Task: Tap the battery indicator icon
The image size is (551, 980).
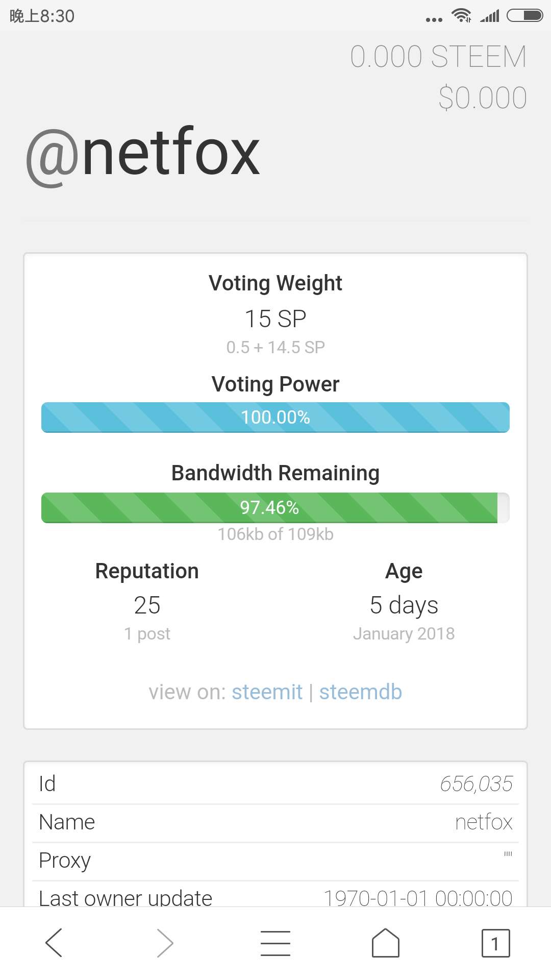Action: tap(524, 16)
